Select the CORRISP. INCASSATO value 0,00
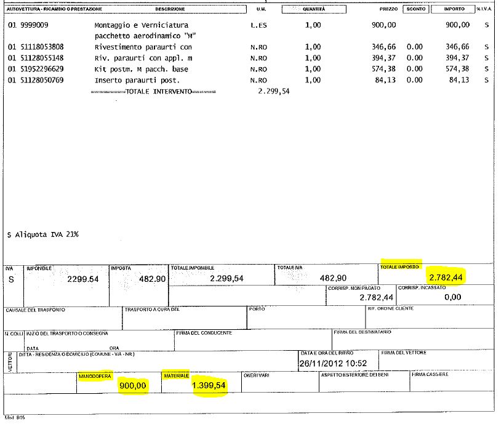The height and width of the screenshot is (424, 504). (452, 297)
